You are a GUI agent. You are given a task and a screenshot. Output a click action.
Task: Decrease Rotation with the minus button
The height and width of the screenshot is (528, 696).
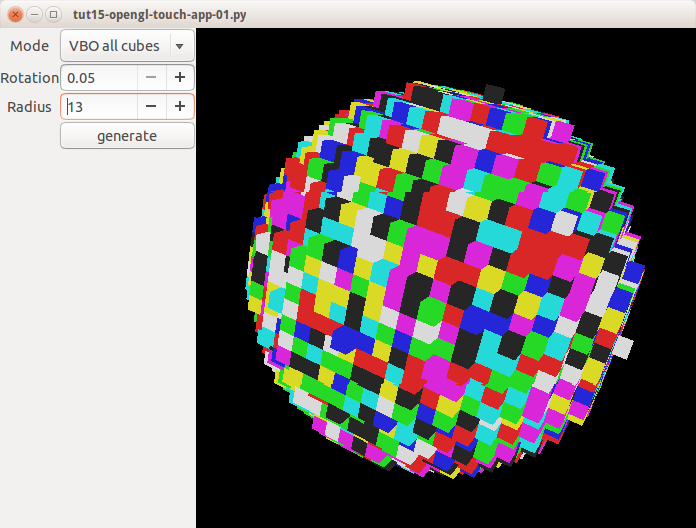[150, 77]
